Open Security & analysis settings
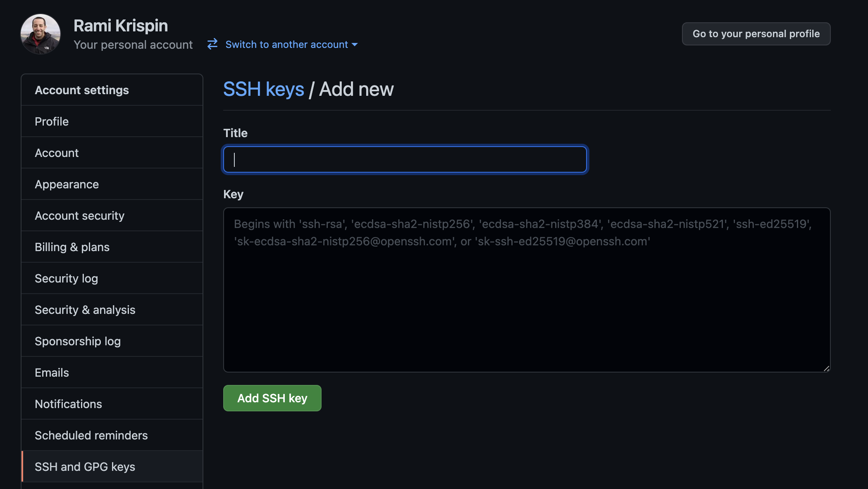Image resolution: width=868 pixels, height=489 pixels. pyautogui.click(x=85, y=309)
